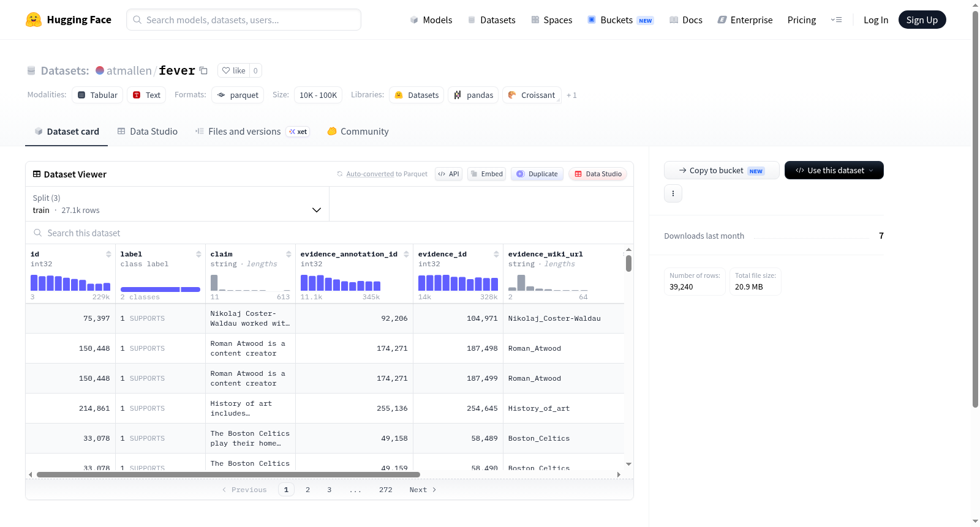This screenshot has width=980, height=527.
Task: Open the Use this dataset dropdown
Action: tap(834, 170)
